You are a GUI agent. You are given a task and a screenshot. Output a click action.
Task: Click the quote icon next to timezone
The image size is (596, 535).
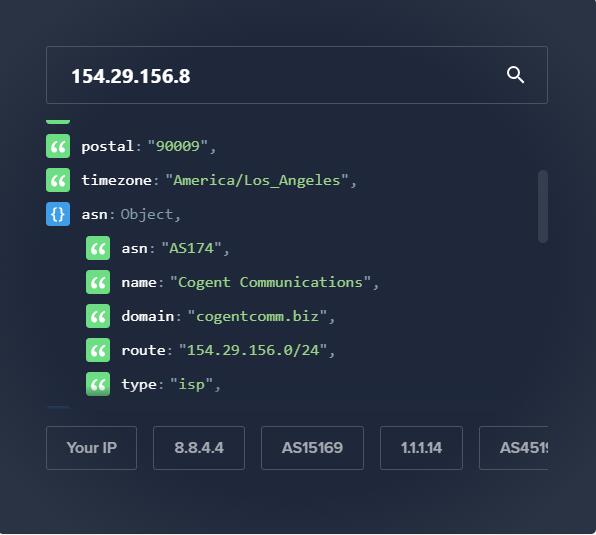point(58,180)
